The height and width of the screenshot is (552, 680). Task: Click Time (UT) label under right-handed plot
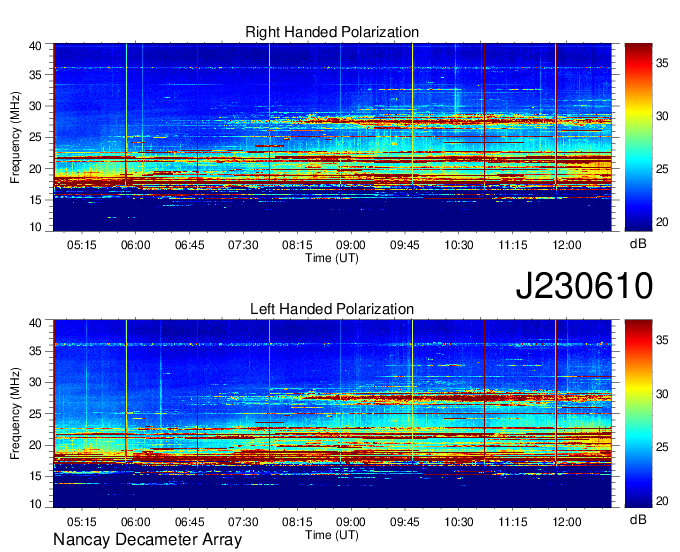(x=332, y=258)
